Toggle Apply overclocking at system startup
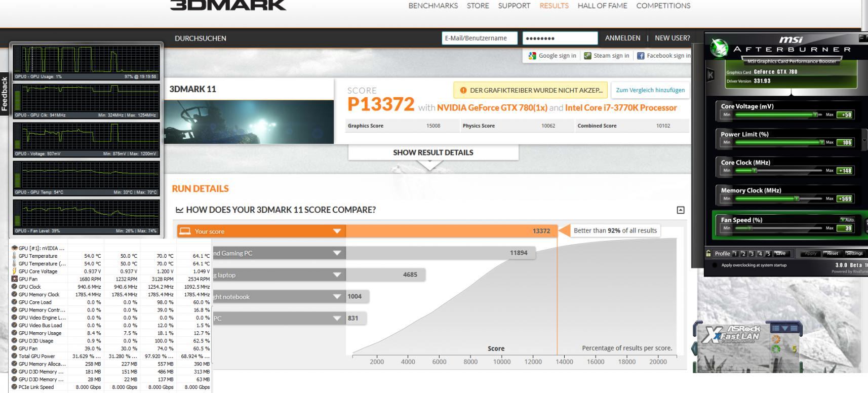Image resolution: width=868 pixels, height=393 pixels. (715, 265)
